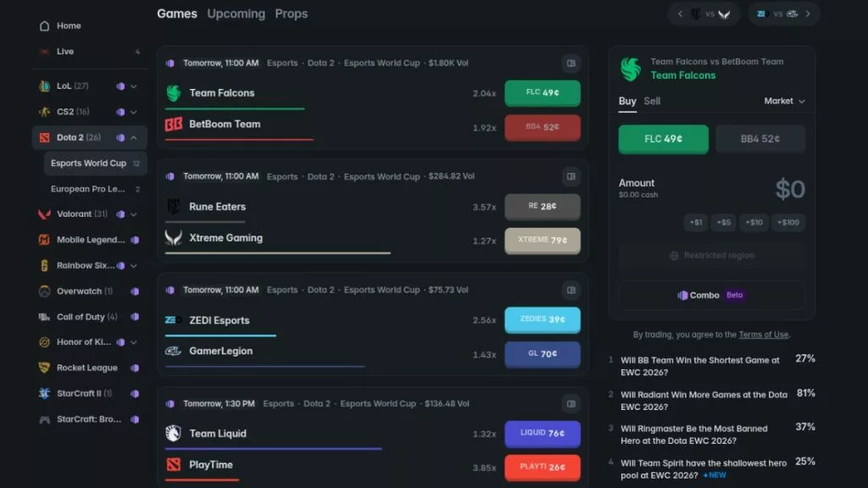Toggle combo icon on Overwatch row

(135, 291)
